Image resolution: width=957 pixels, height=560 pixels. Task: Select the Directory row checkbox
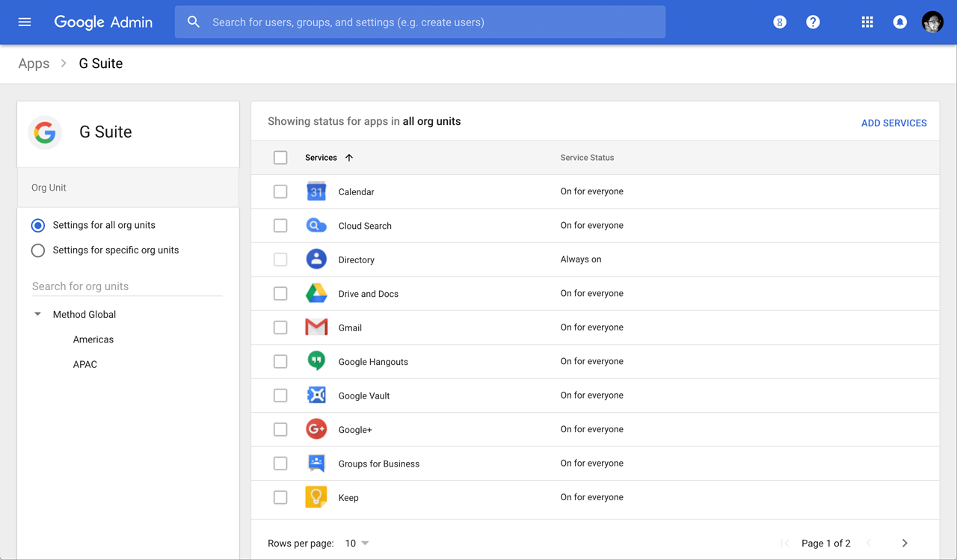point(280,259)
